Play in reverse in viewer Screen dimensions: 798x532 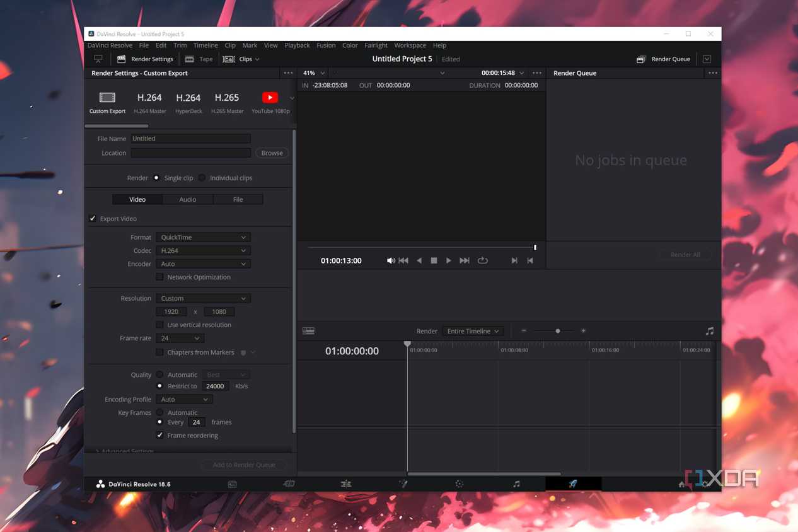click(419, 260)
